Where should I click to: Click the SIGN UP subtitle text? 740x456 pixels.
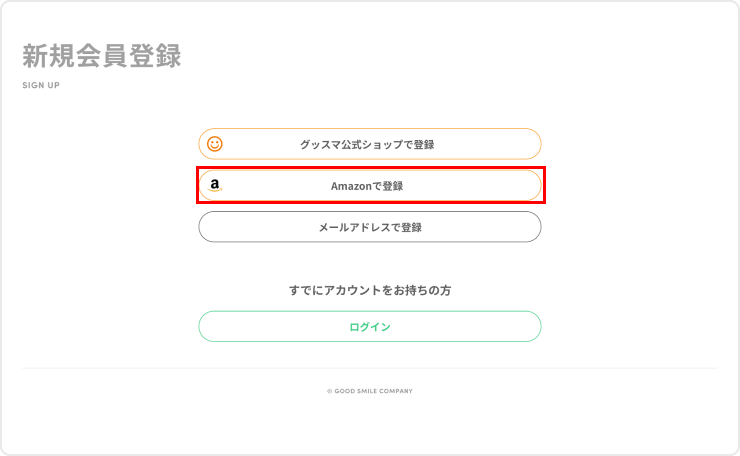tap(41, 85)
